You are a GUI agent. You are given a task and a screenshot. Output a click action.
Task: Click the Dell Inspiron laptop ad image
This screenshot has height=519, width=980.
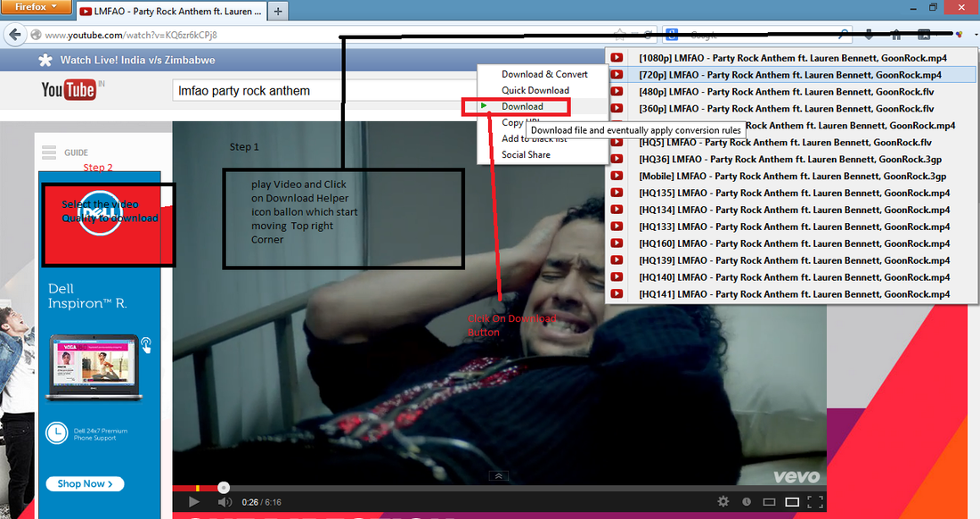pos(94,367)
